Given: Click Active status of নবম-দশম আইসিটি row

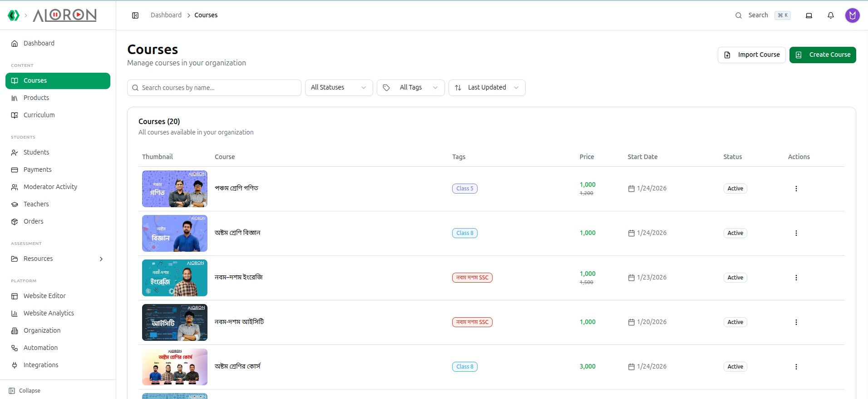Looking at the screenshot, I should click(x=735, y=322).
